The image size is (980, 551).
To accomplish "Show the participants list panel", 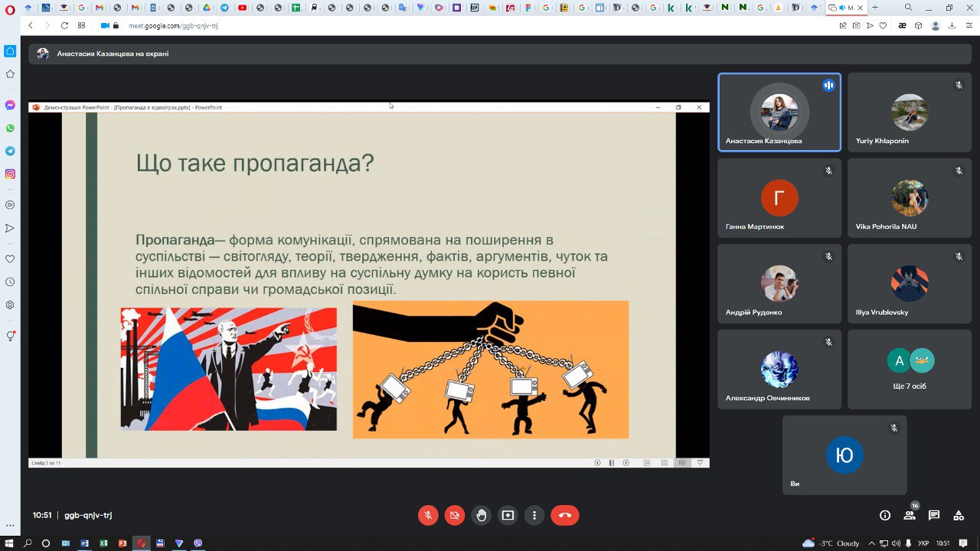I will (910, 515).
